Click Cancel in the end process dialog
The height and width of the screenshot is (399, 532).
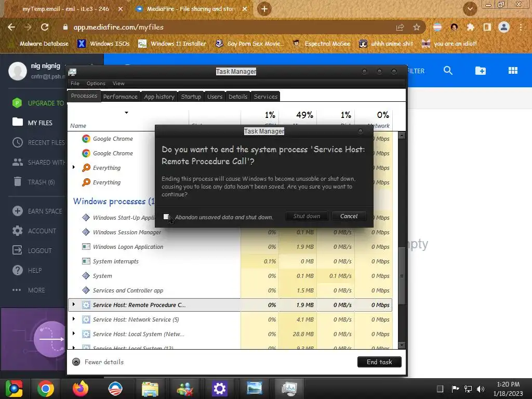click(x=349, y=216)
